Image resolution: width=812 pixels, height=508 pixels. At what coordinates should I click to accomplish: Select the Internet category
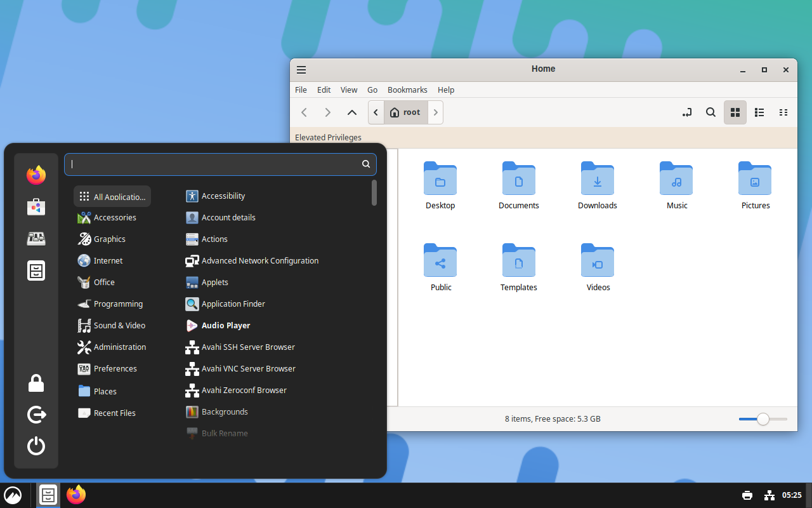[x=112, y=261]
